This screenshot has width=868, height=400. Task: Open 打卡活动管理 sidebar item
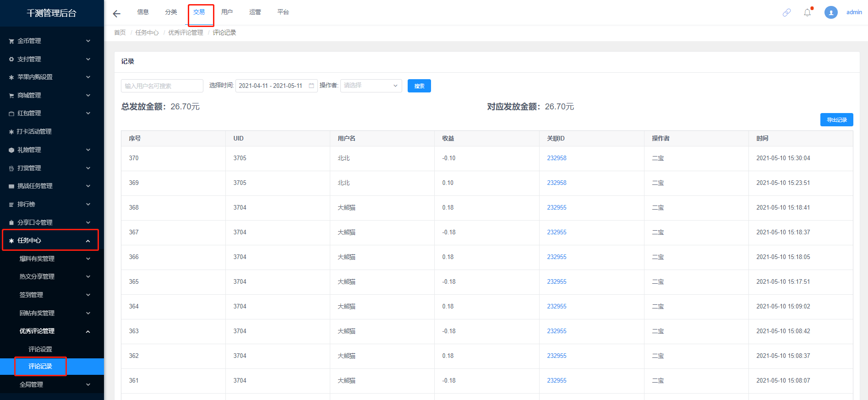coord(34,131)
